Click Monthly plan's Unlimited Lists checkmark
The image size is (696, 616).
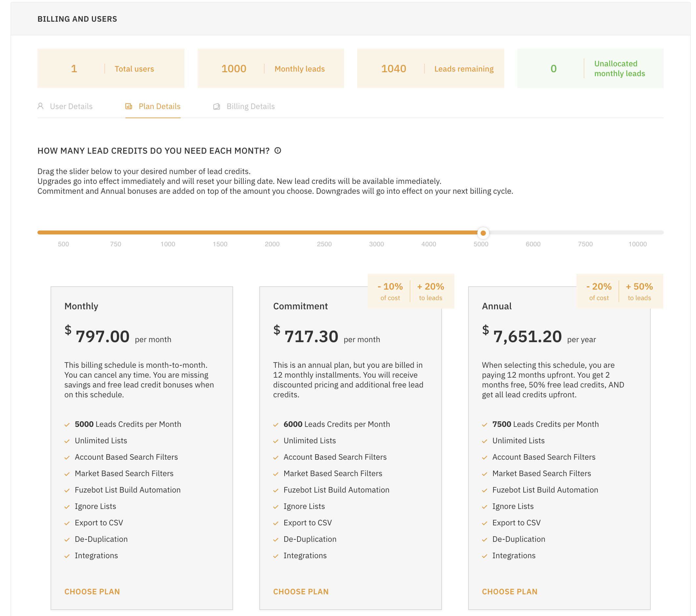coord(67,441)
